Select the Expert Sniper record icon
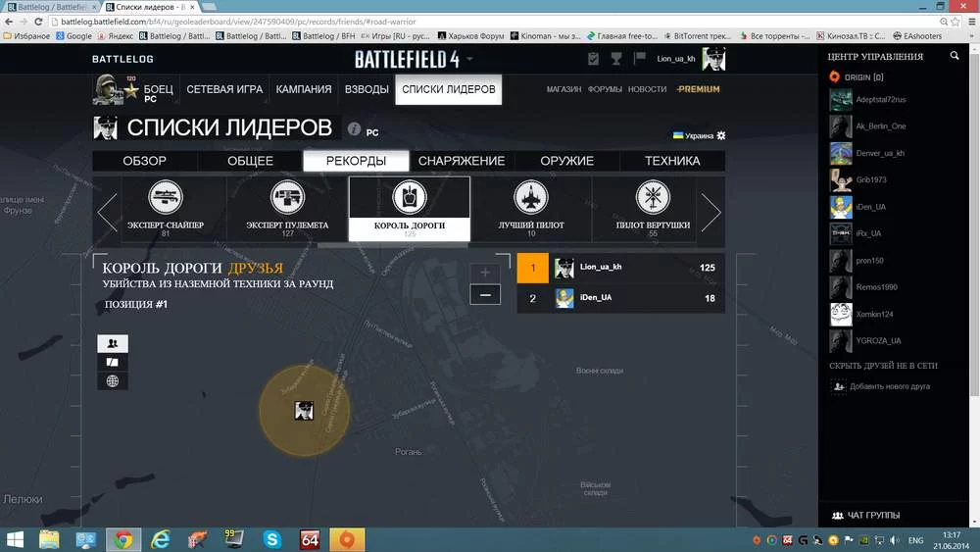The image size is (980, 552). [x=165, y=197]
